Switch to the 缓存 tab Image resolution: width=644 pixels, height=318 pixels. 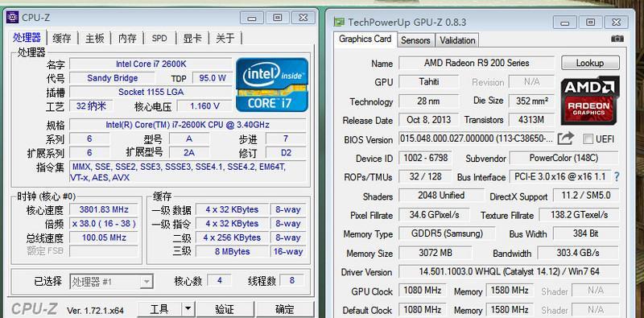62,39
